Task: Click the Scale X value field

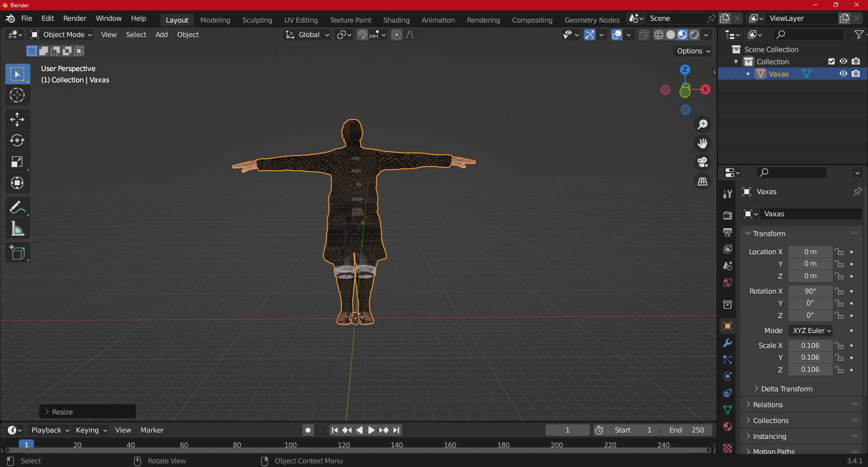Action: [x=810, y=346]
